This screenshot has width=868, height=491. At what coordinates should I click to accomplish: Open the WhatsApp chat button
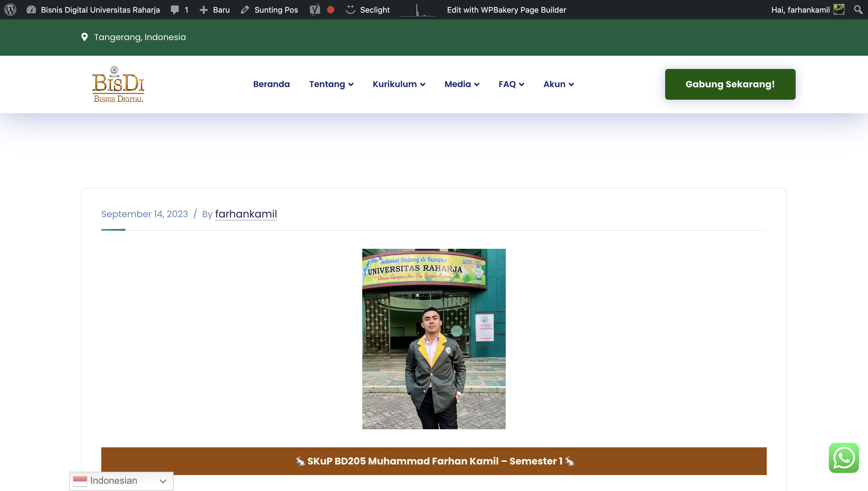pos(844,458)
